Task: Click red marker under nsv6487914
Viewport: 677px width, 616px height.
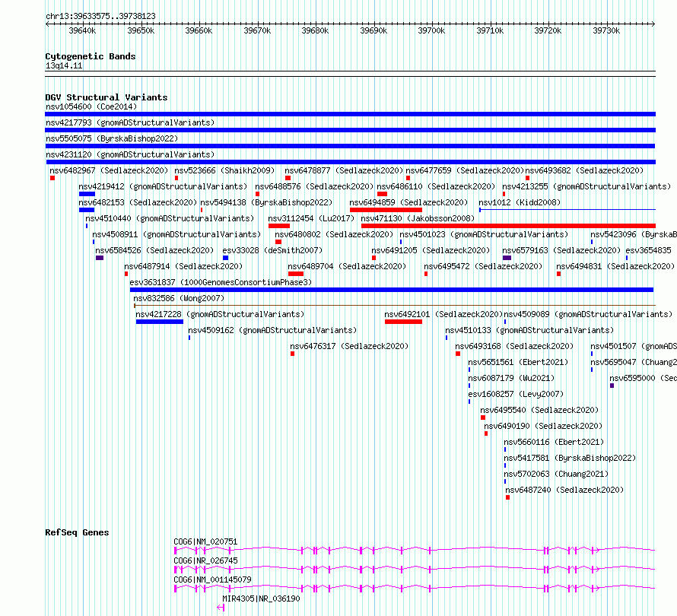Action: pos(126,274)
